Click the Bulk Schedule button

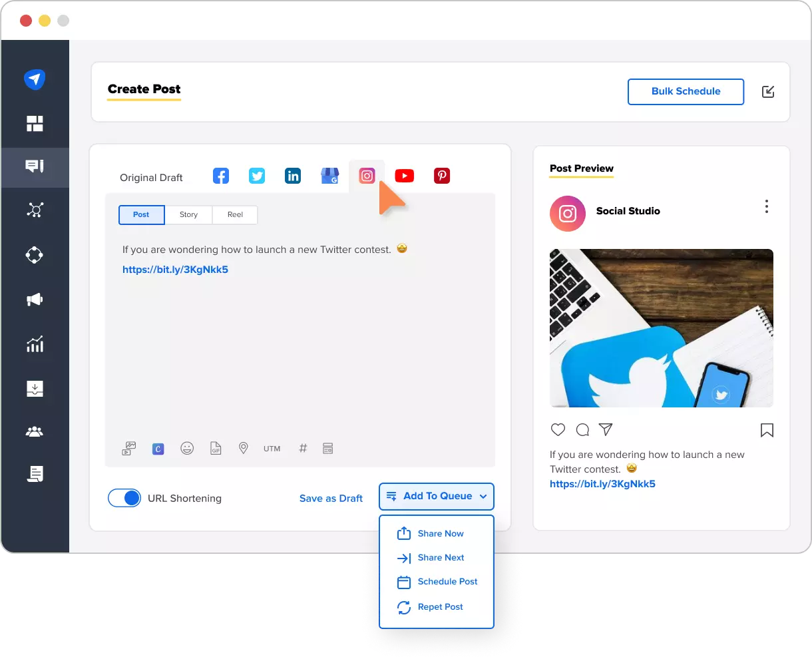pos(686,91)
